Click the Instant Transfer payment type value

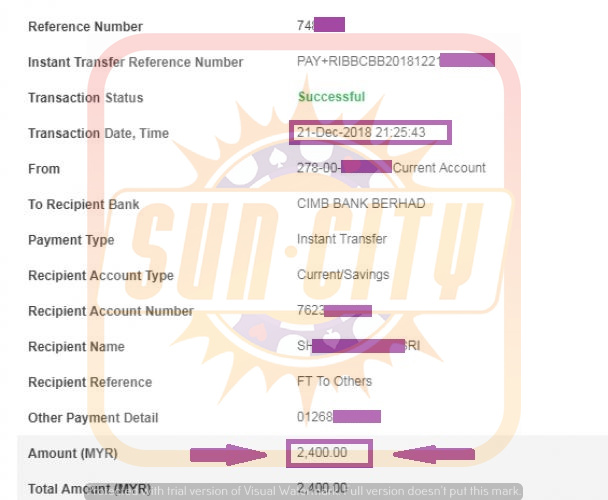[x=342, y=239]
